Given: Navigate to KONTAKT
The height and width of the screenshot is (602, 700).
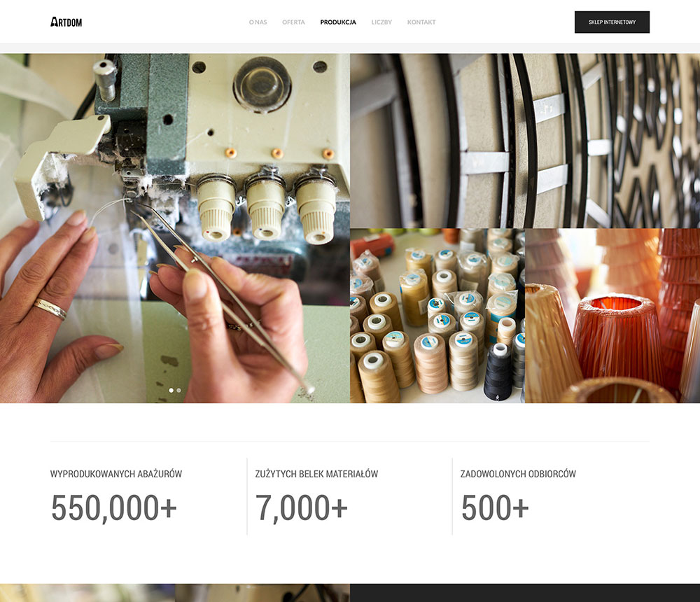Looking at the screenshot, I should (421, 22).
